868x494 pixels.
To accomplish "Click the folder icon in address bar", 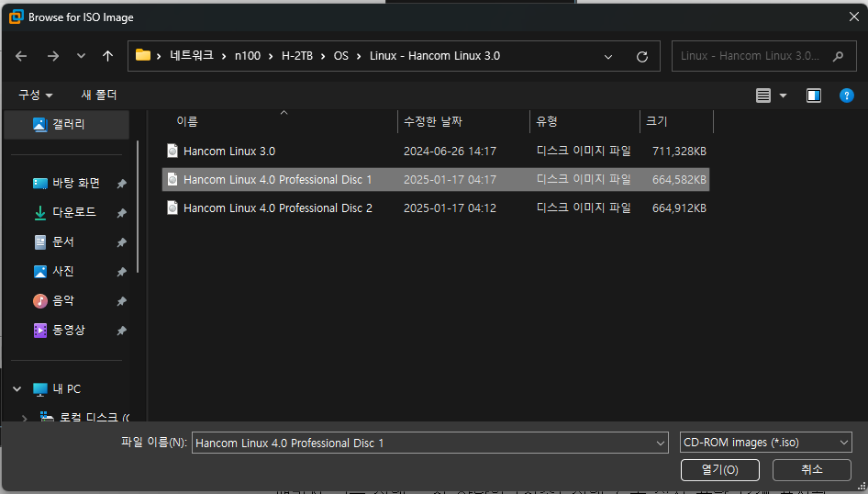I will click(143, 55).
